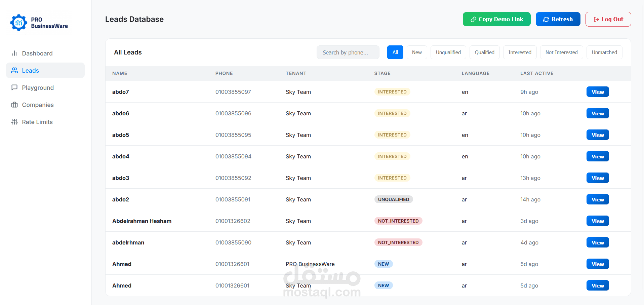
Task: Click the NAME column header
Action: [x=120, y=73]
